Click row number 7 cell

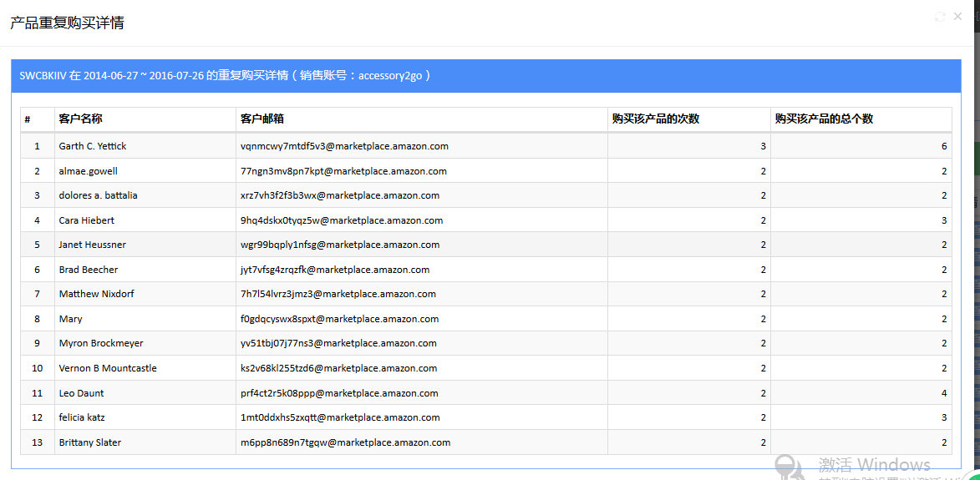(37, 294)
